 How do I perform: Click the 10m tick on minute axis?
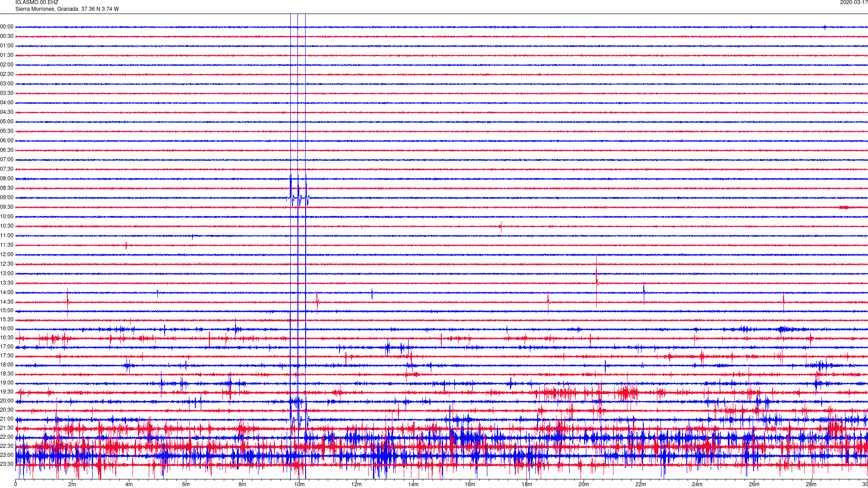point(299,484)
